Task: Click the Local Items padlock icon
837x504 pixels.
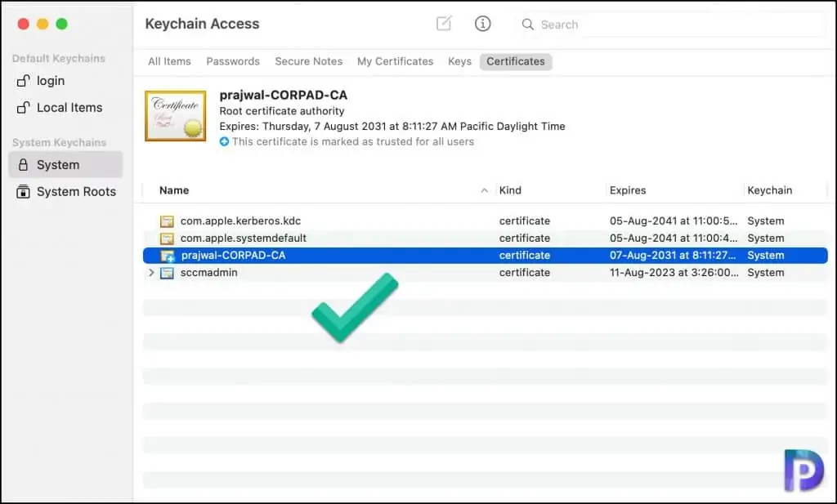Action: [23, 107]
